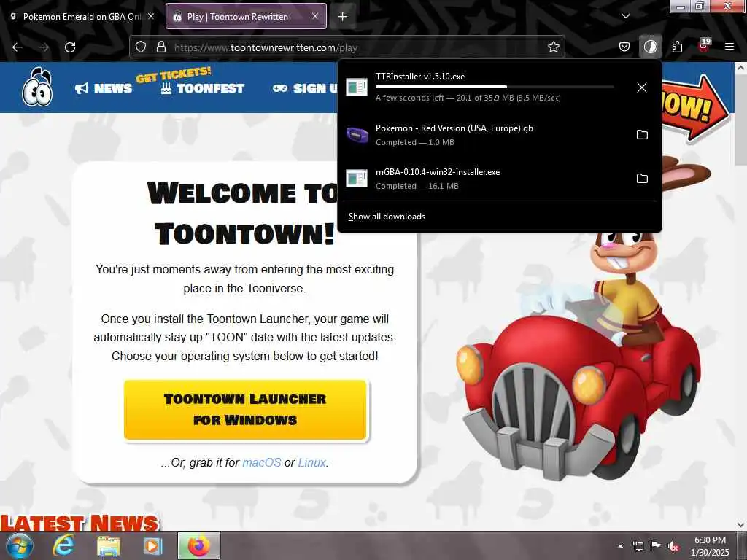Click the Toontown eyes logo

coord(37,87)
